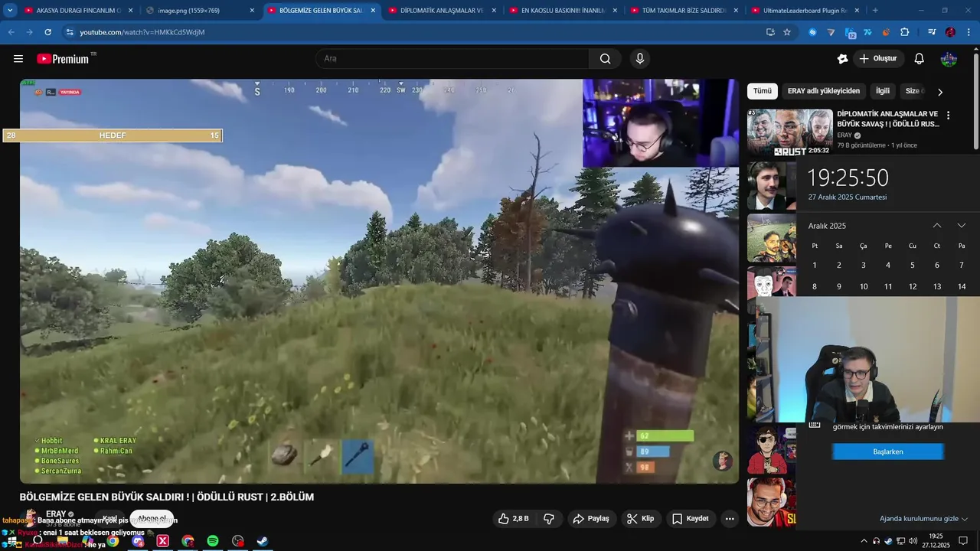Show hidden tray icons chevron
This screenshot has height=551, width=980.
tap(864, 541)
